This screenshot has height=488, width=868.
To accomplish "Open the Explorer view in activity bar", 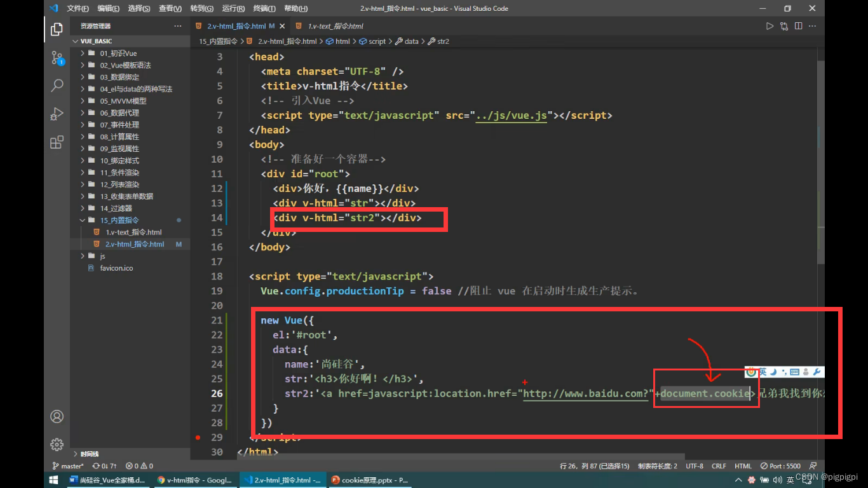I will click(57, 29).
